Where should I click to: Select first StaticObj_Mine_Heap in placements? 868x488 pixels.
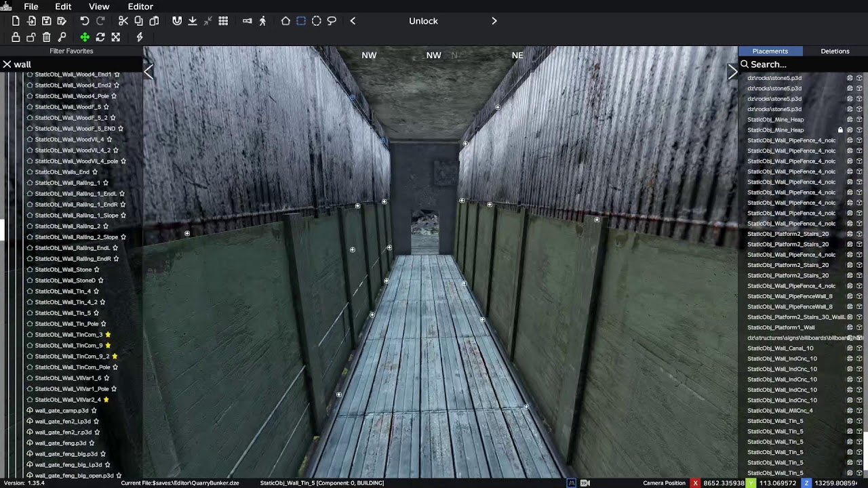[x=775, y=119]
